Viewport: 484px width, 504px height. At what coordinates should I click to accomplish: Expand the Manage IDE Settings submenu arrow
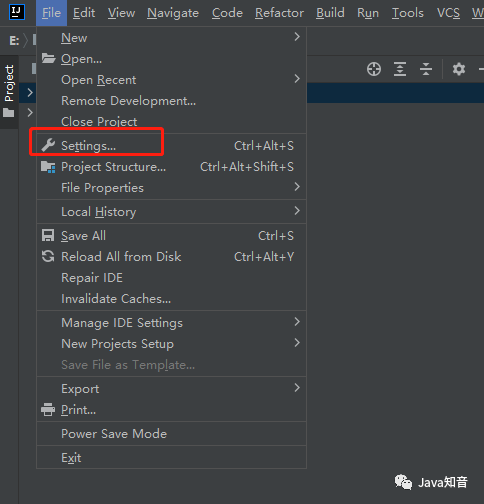pos(297,322)
